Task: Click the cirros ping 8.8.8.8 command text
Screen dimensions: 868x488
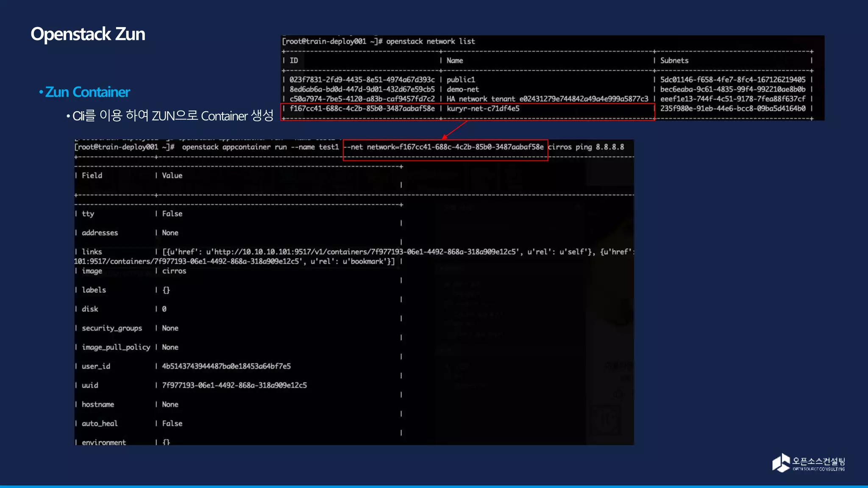Action: (586, 147)
